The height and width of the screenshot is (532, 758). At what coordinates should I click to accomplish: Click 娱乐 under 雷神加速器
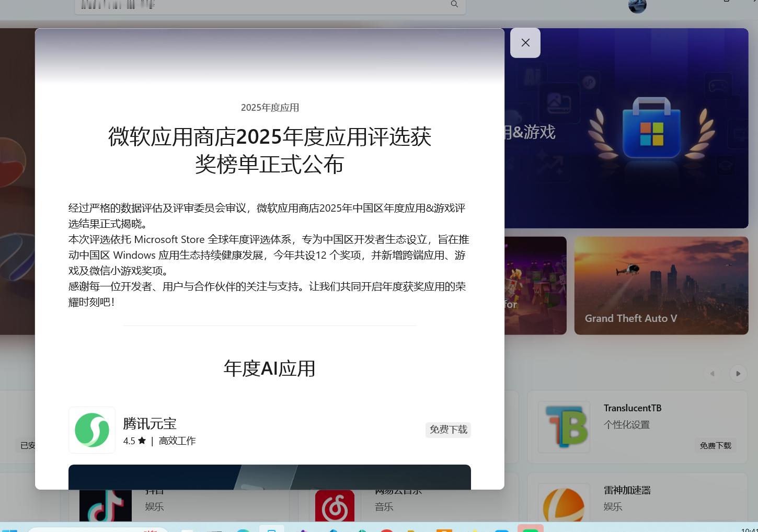pyautogui.click(x=613, y=507)
